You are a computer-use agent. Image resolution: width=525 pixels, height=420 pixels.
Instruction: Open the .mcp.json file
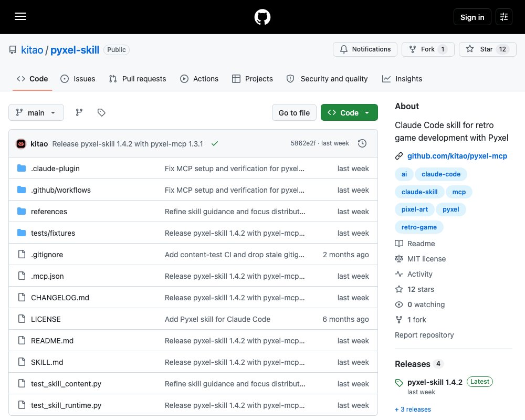click(47, 276)
